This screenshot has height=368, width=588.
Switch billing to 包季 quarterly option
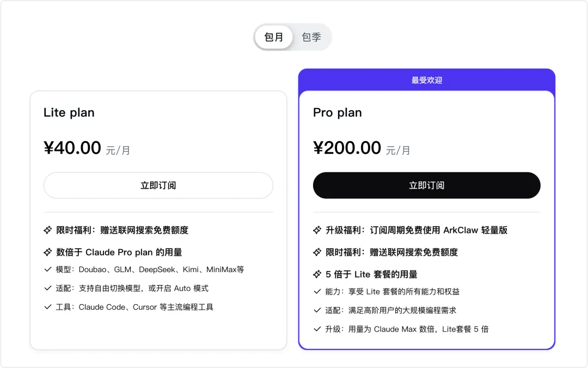coord(311,37)
